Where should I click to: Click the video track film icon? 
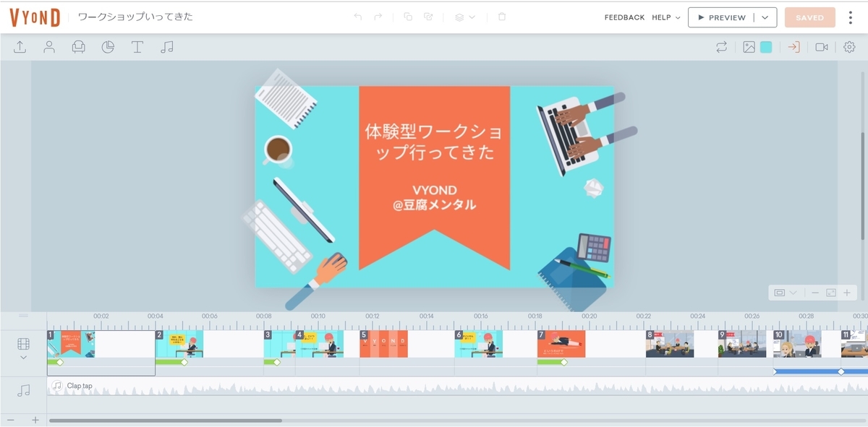[24, 344]
